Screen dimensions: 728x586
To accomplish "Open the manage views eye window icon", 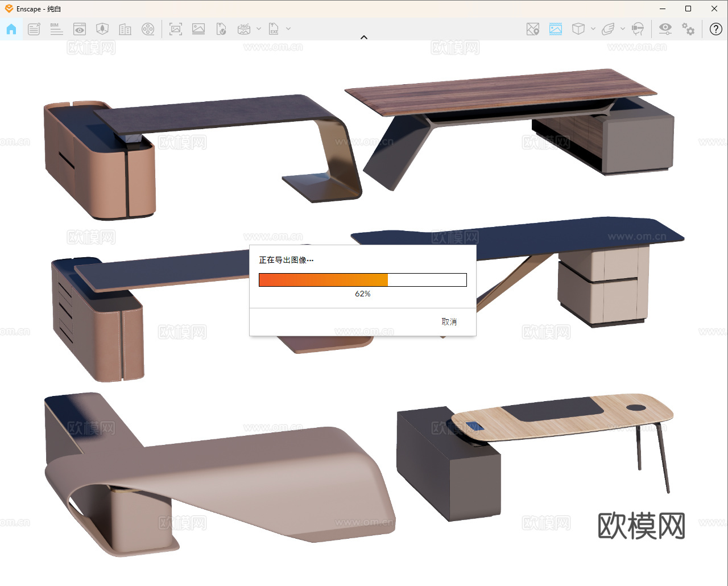I will (x=80, y=29).
